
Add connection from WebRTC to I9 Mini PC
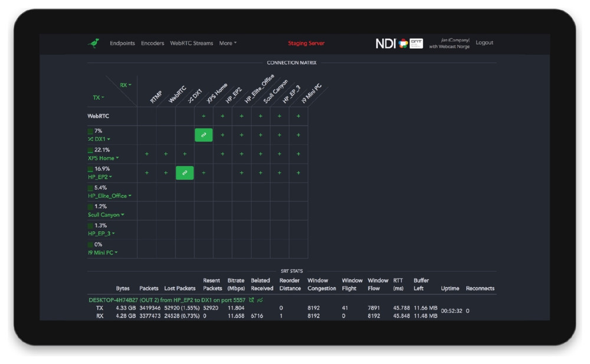tap(299, 116)
